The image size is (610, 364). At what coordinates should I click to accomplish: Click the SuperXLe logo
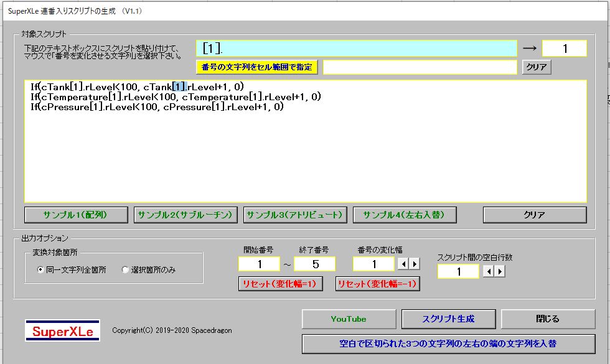(x=63, y=330)
